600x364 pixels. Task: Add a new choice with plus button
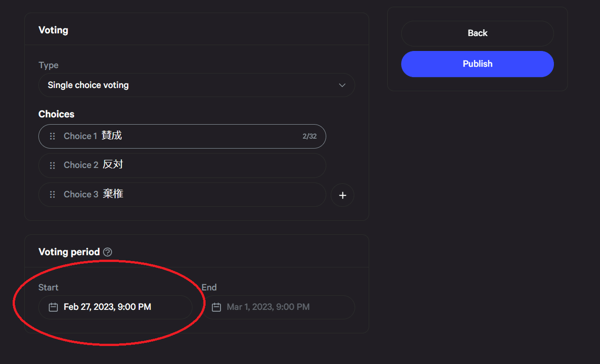[x=342, y=195]
